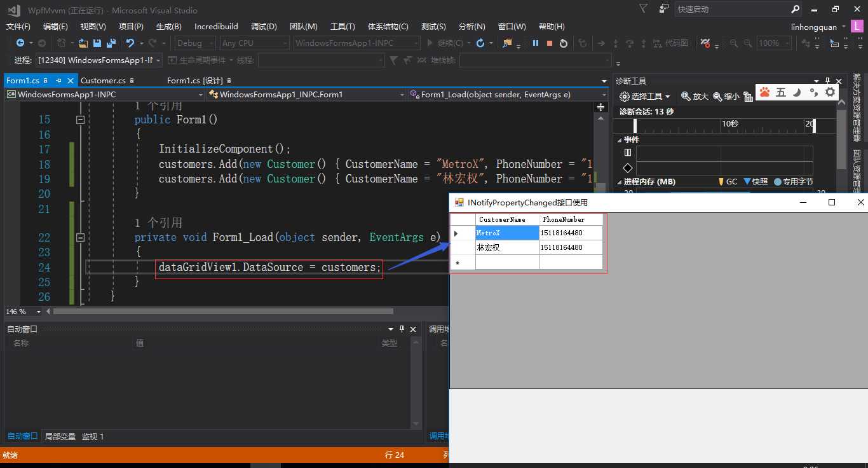Click the 五 input mode icon in IME bar
This screenshot has height=468, width=868.
point(781,92)
